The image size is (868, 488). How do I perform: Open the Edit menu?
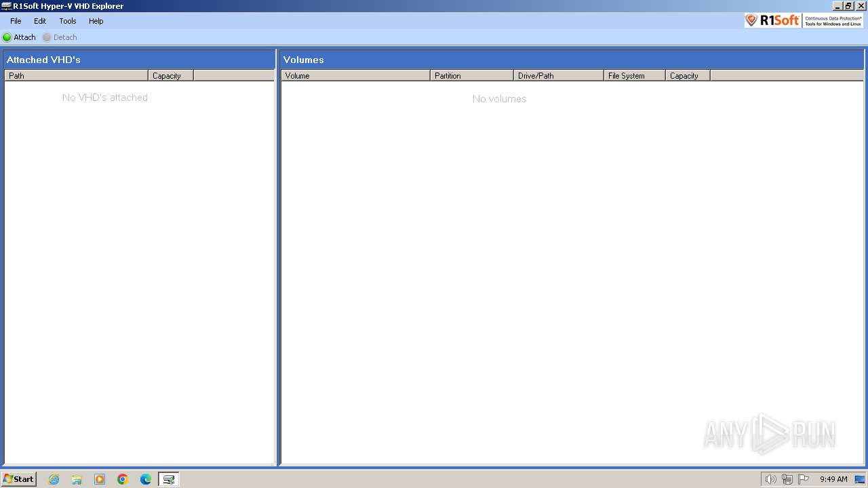coord(40,21)
